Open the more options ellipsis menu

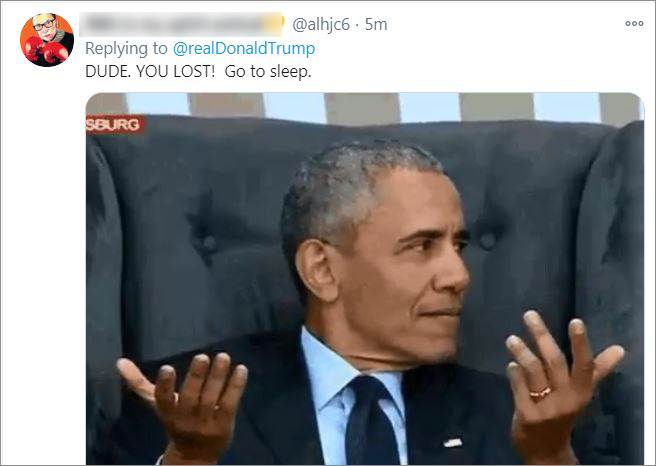click(634, 23)
